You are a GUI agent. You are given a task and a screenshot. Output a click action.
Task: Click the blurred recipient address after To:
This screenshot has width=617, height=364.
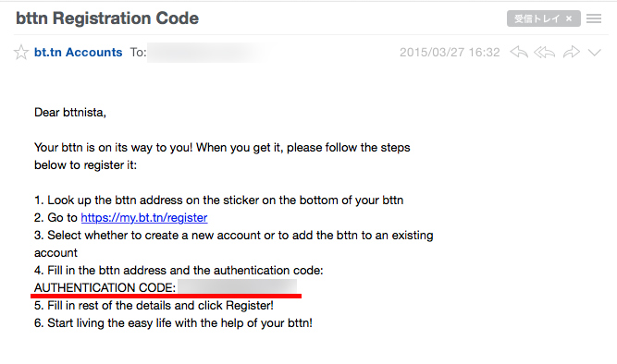[x=204, y=53]
